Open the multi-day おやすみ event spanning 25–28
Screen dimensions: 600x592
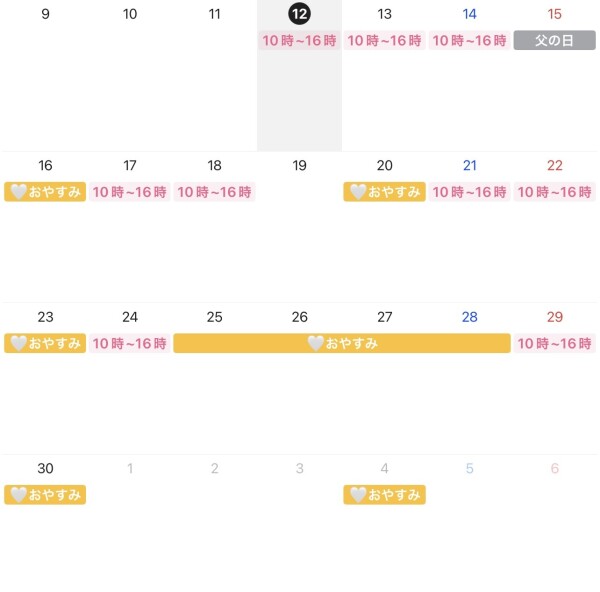pos(342,343)
